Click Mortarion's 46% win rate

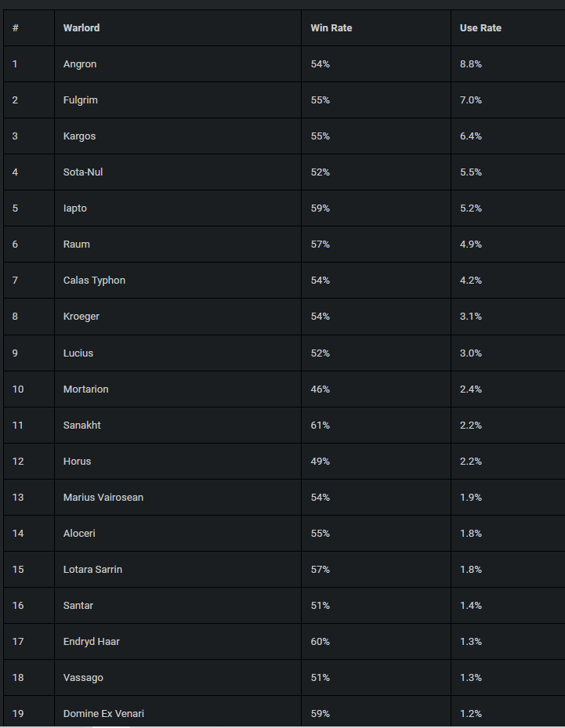(321, 389)
